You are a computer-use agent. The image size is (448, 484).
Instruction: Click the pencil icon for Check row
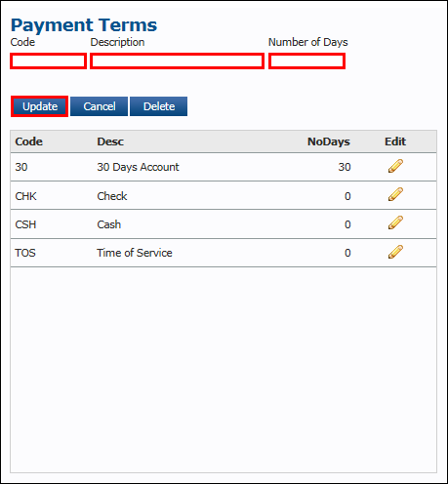(x=395, y=194)
